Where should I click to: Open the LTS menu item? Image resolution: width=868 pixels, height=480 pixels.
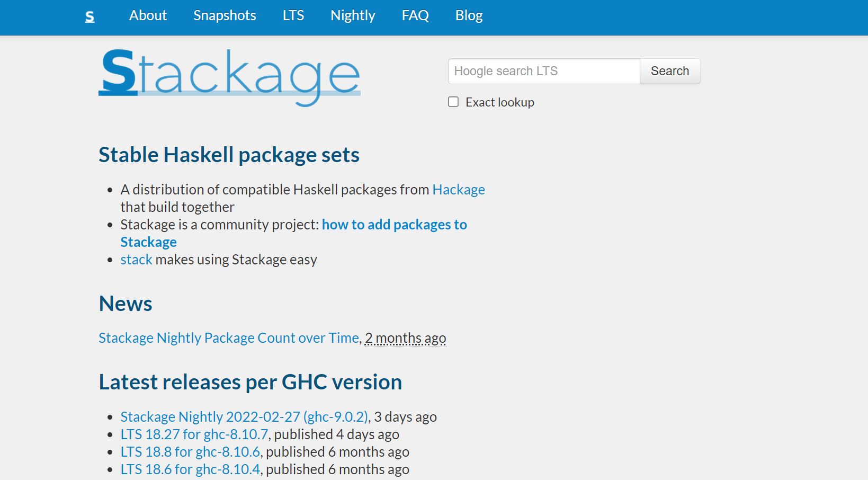tap(293, 16)
